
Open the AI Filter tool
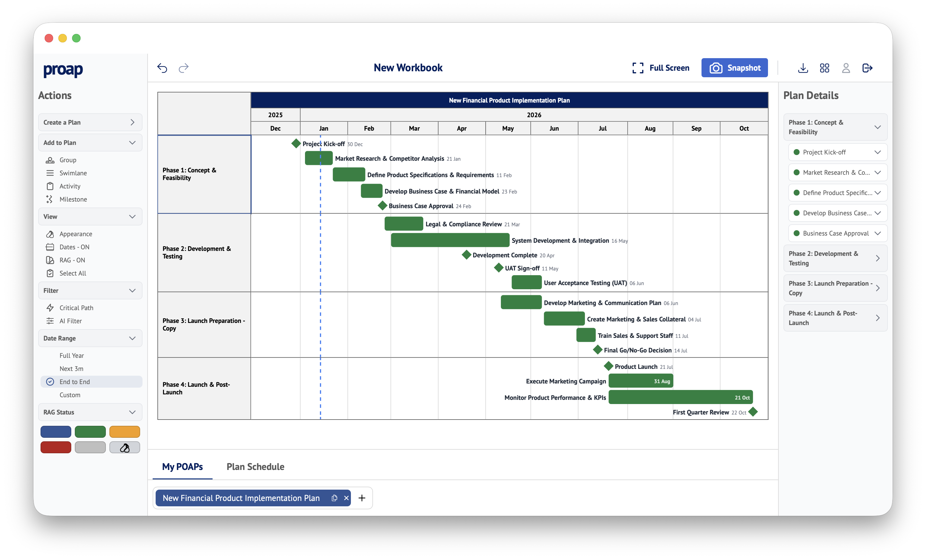pos(70,321)
